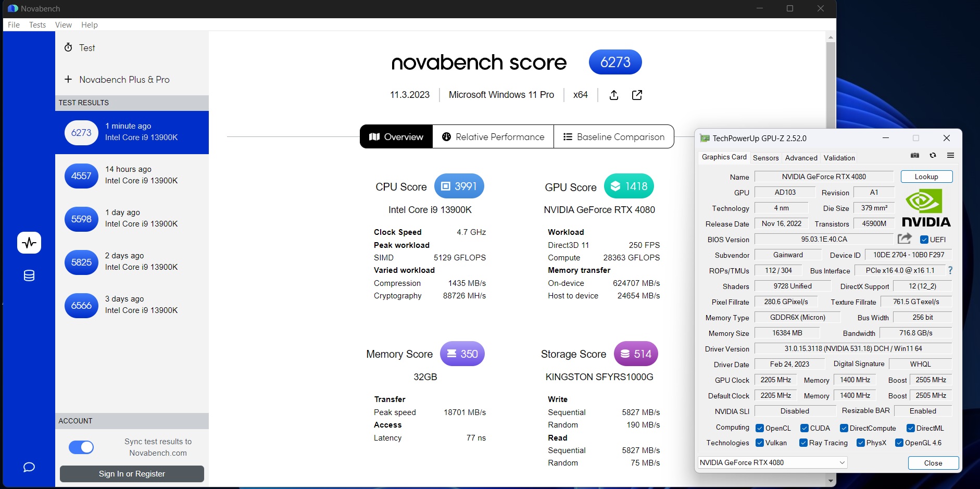This screenshot has height=489, width=980.
Task: Click the GPU-Z title bar app icon
Action: pyautogui.click(x=705, y=138)
